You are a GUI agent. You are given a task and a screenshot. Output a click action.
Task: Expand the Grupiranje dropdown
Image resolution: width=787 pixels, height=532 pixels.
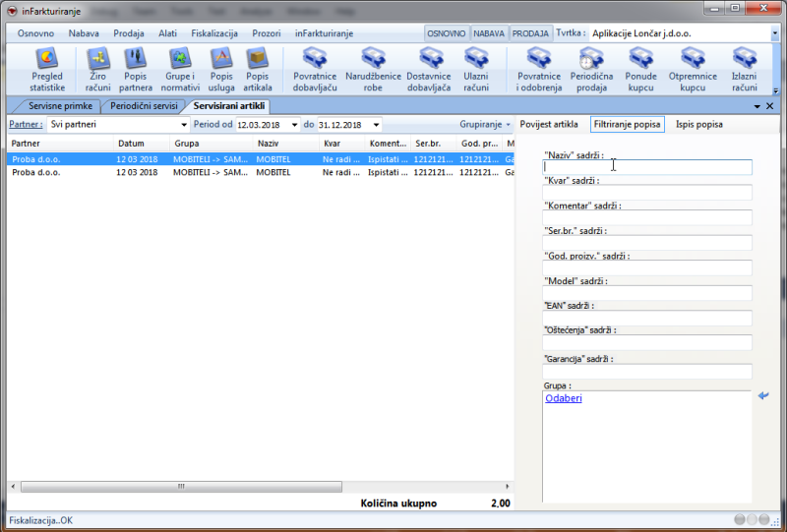485,125
